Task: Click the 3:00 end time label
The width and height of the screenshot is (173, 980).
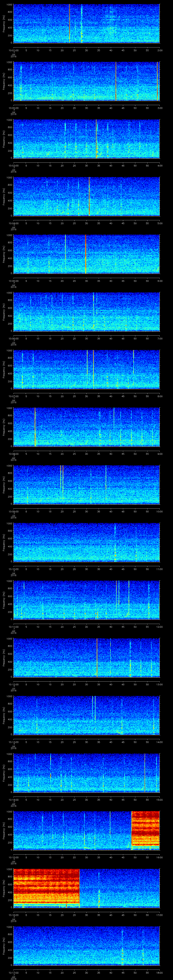Action: [x=160, y=108]
